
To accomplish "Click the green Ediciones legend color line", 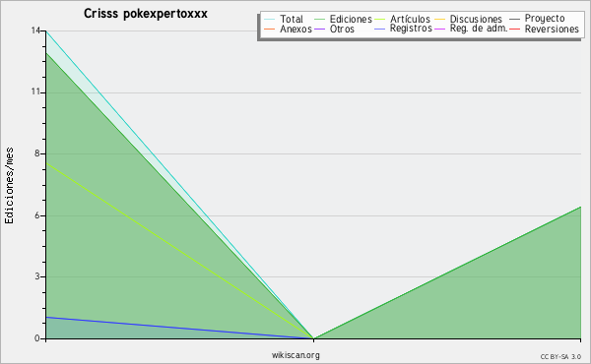I will (x=319, y=19).
